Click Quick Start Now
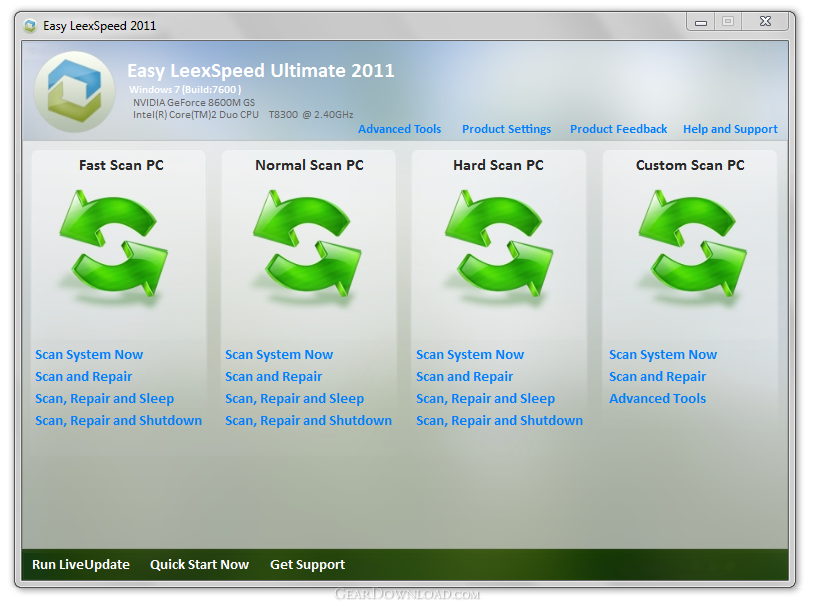The image size is (815, 602). (199, 565)
